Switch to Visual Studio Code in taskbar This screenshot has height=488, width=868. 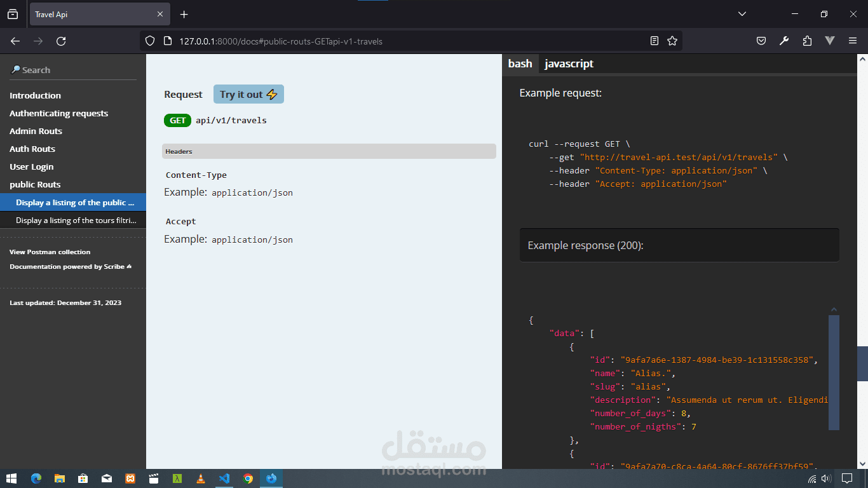(224, 478)
